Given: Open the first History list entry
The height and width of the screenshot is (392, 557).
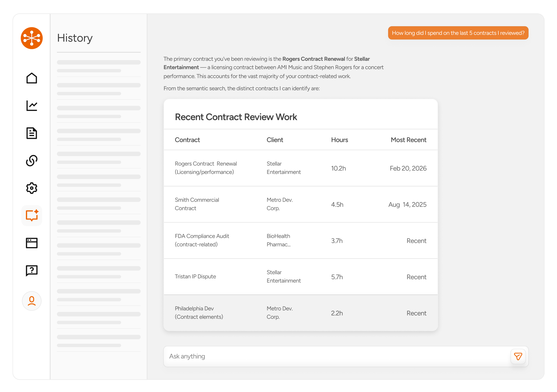Looking at the screenshot, I should click(99, 66).
